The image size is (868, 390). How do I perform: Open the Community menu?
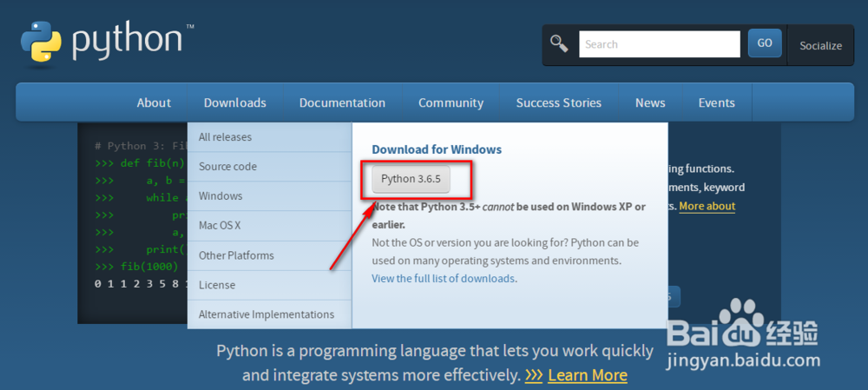point(450,102)
